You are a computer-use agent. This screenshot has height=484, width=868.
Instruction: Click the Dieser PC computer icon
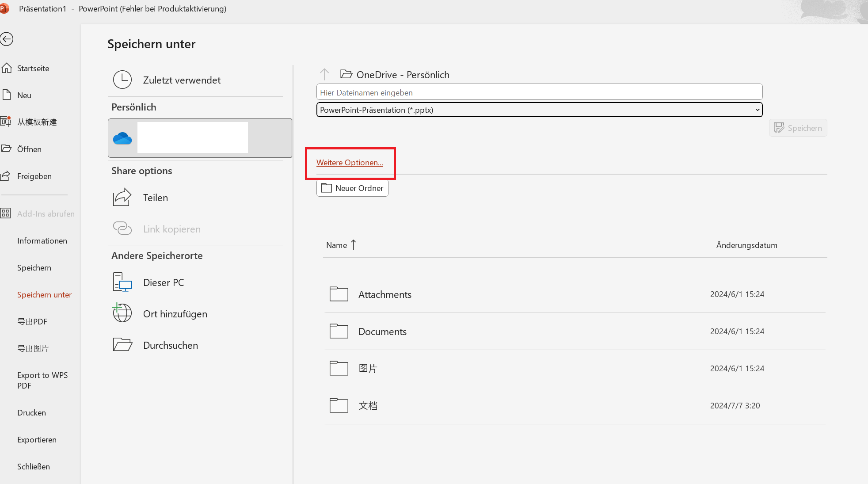pos(122,282)
